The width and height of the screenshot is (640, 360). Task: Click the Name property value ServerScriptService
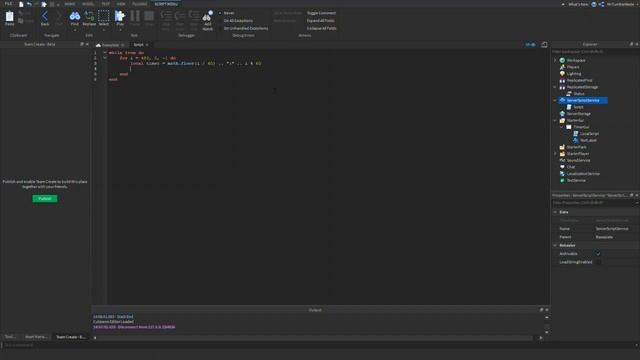tap(612, 229)
